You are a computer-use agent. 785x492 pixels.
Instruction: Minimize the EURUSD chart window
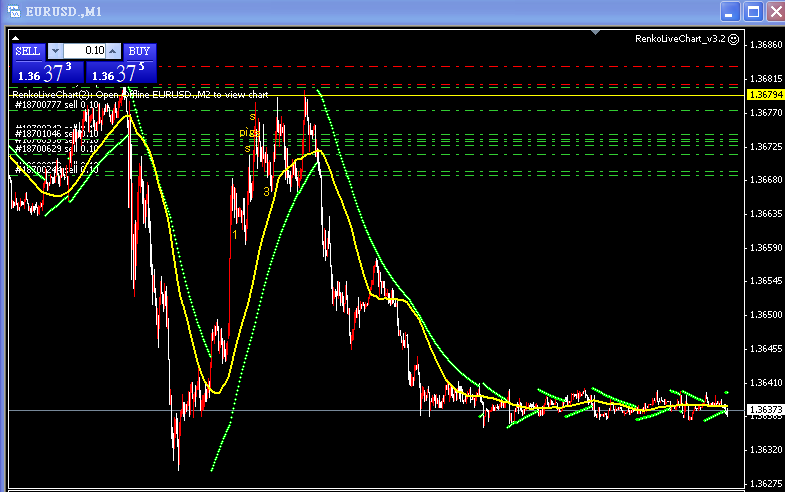tap(730, 12)
